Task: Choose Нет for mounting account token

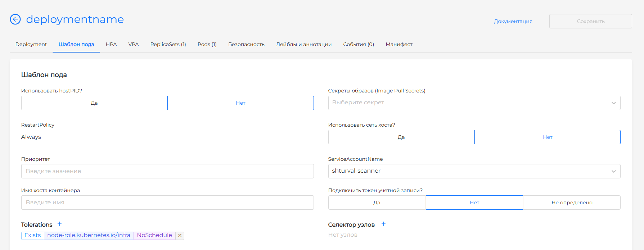Action: (474, 203)
